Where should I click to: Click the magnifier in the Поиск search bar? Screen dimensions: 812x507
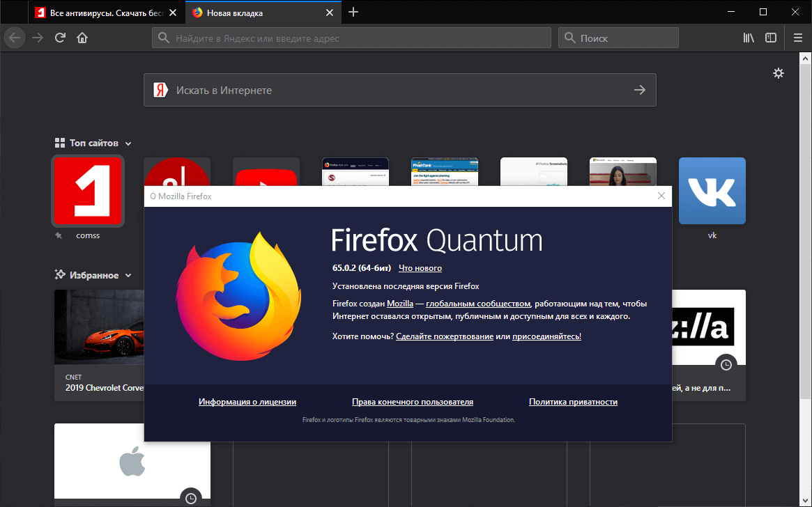tap(572, 37)
